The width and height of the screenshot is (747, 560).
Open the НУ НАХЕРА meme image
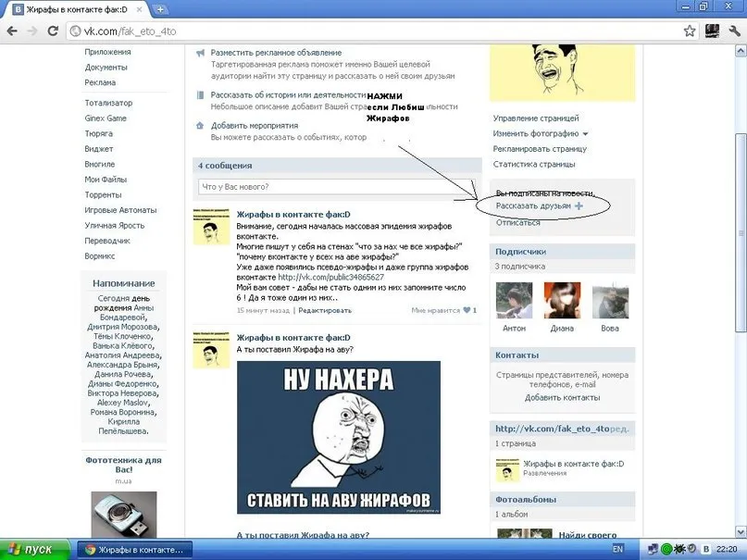[x=339, y=437]
